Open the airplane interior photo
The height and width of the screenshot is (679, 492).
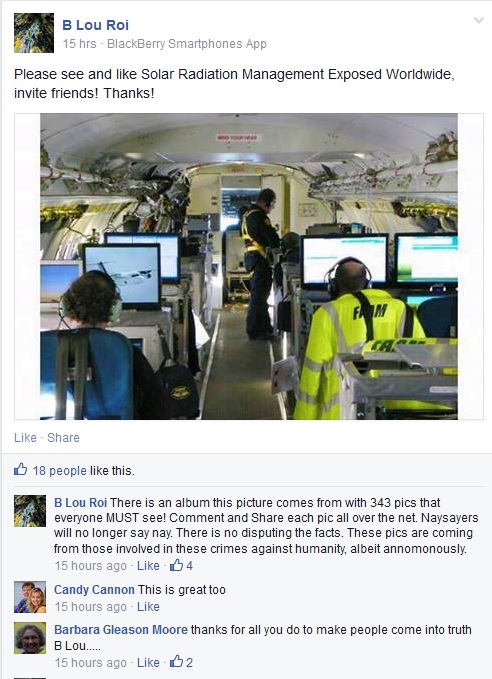click(249, 266)
